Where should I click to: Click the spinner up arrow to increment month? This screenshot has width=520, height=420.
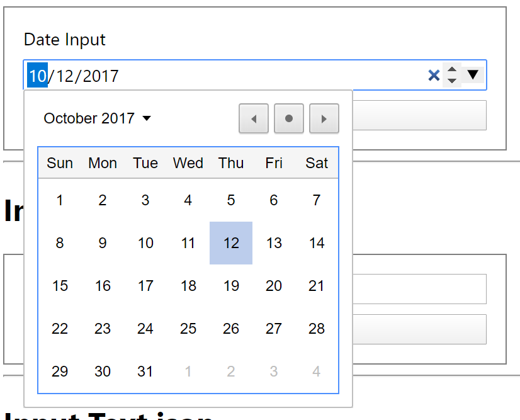coord(452,71)
